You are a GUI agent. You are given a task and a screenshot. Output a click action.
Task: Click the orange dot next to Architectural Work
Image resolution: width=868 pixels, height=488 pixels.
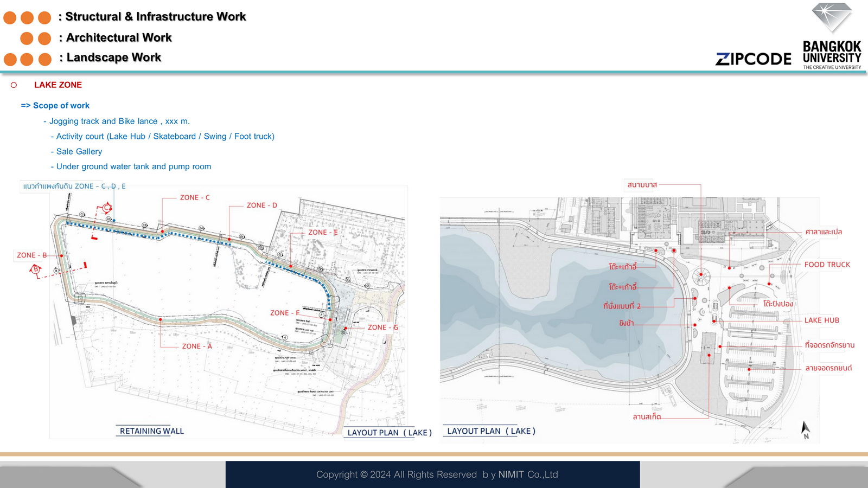click(27, 38)
